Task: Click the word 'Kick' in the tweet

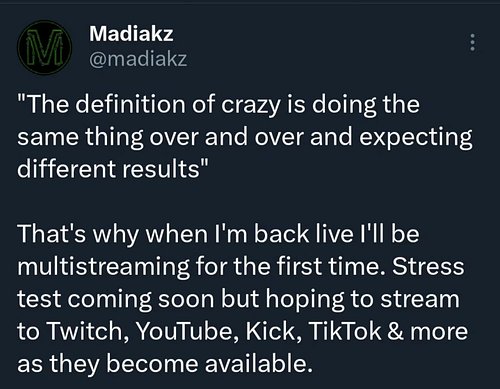Action: (270, 331)
